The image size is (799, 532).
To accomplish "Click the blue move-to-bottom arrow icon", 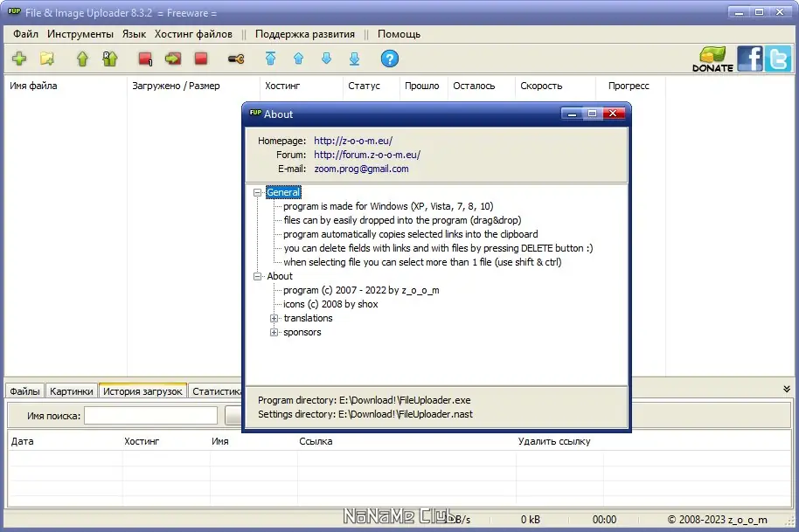I will pyautogui.click(x=355, y=59).
